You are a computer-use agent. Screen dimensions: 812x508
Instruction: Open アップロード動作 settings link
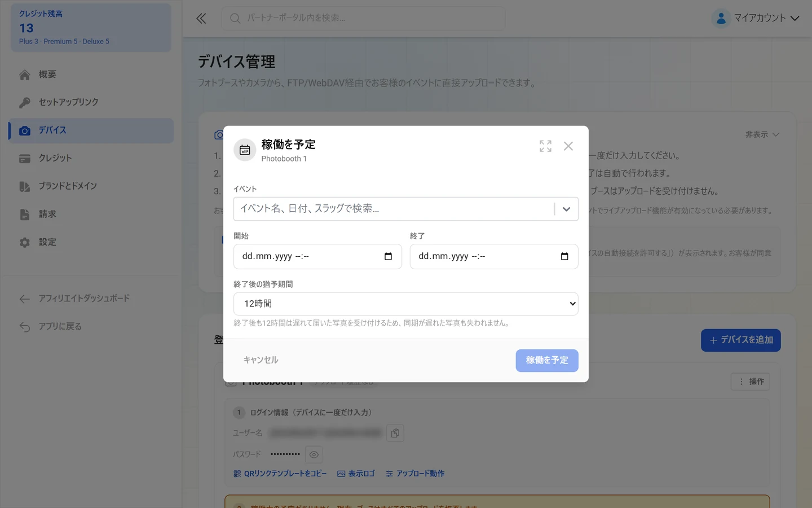[415, 474]
